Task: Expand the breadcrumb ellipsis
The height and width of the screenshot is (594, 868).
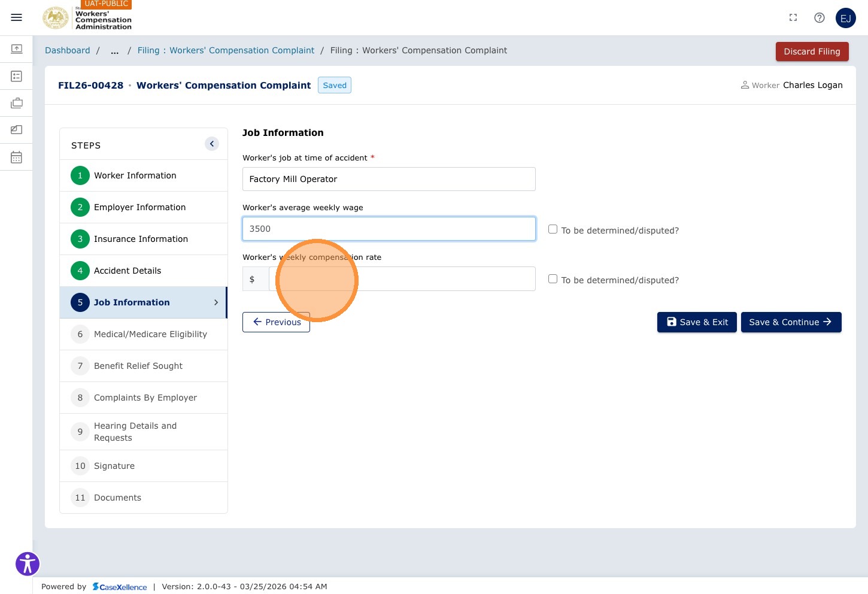Action: [115, 51]
